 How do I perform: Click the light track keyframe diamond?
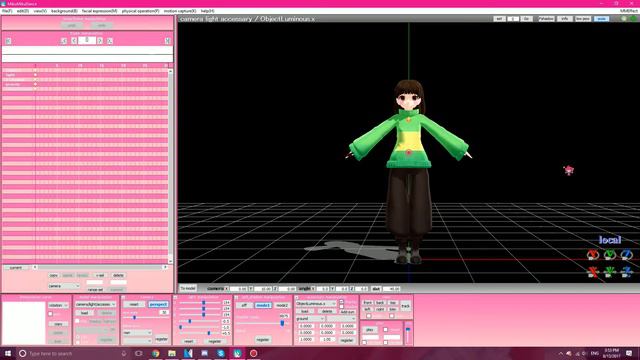click(x=35, y=75)
